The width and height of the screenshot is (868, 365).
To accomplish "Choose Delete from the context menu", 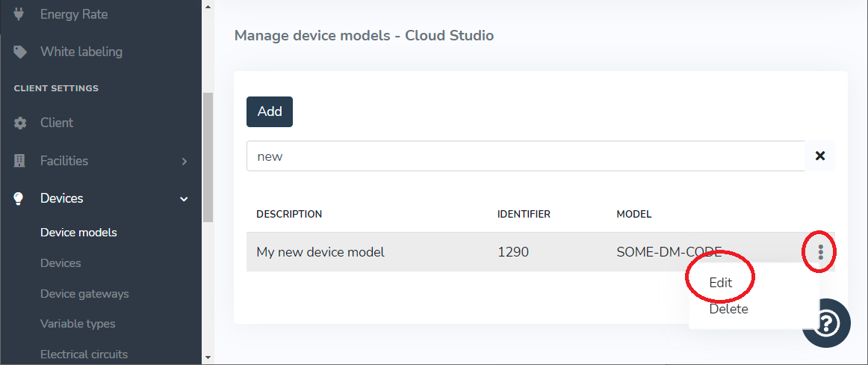I will [728, 309].
